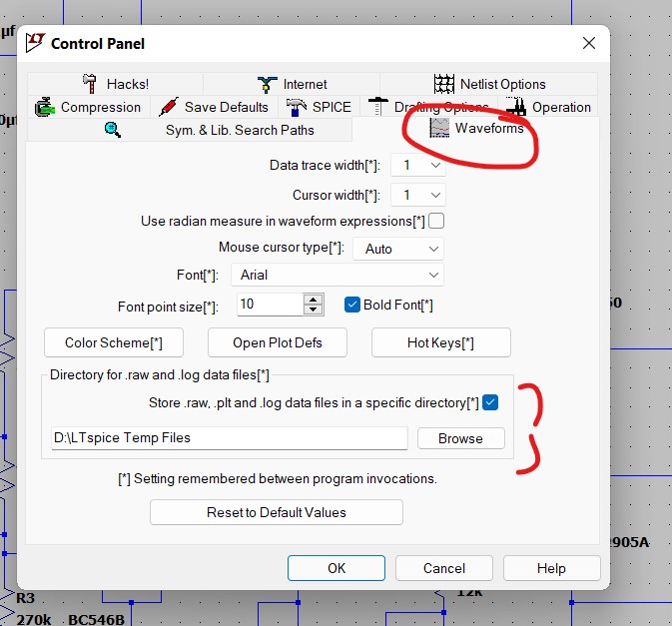Click the Internet tab icon
This screenshot has height=626, width=672.
(267, 85)
